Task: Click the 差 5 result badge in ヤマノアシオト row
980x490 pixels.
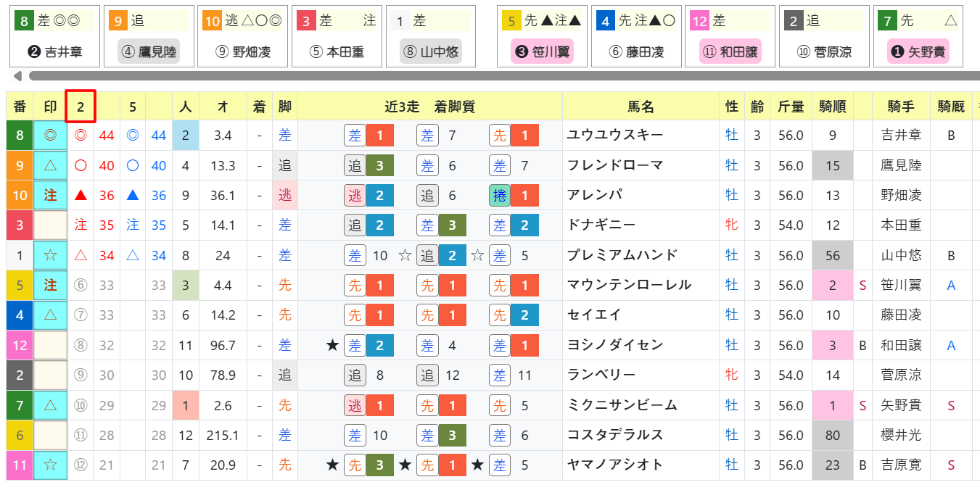Action: click(x=509, y=465)
